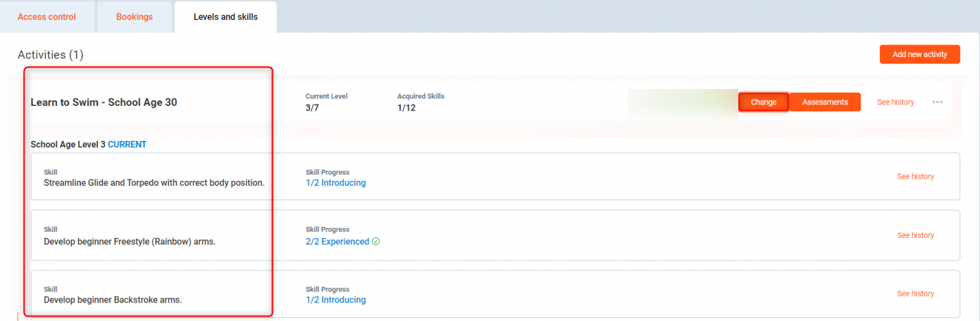Screen dimensions: 980x321
Task: View history for the Learn to Swim activity
Action: click(895, 102)
